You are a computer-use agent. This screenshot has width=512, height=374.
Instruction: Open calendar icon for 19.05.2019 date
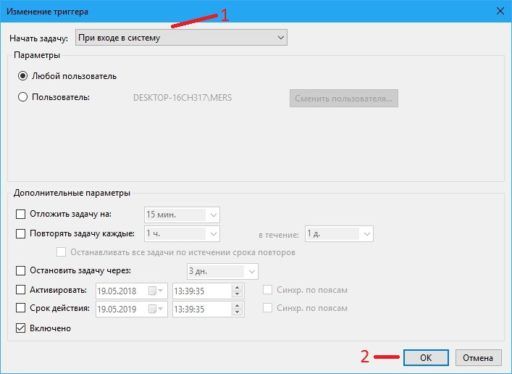[x=155, y=309]
